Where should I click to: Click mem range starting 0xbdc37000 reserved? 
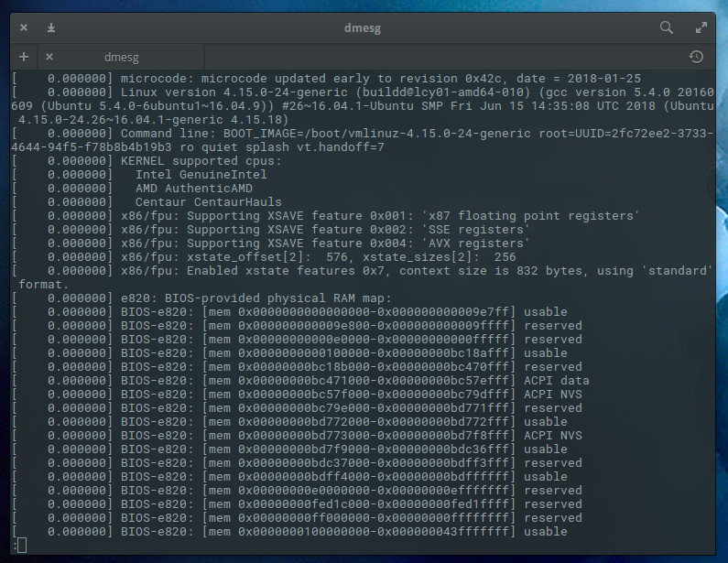(297, 463)
